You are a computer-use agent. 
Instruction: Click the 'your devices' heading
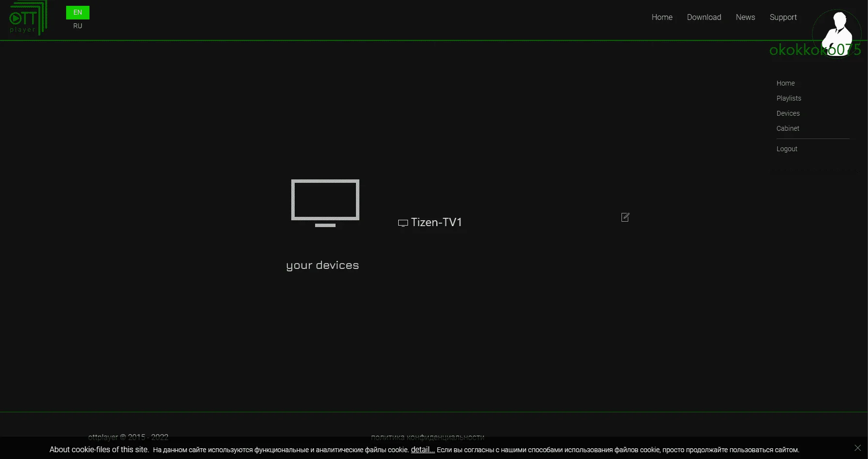322,265
